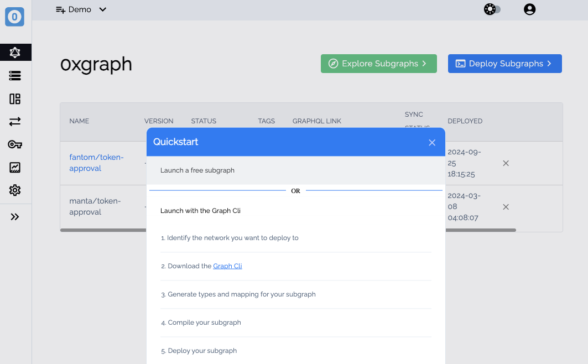Click the VERSION column header

pos(159,121)
